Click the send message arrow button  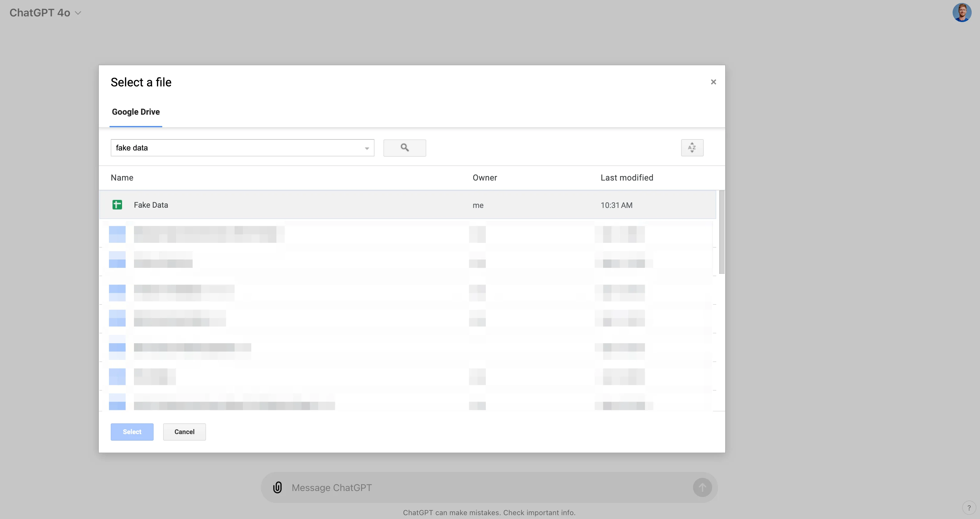click(x=702, y=487)
